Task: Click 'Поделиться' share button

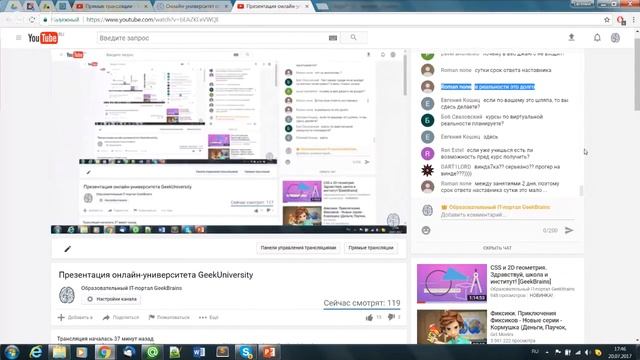Action: coord(121,317)
